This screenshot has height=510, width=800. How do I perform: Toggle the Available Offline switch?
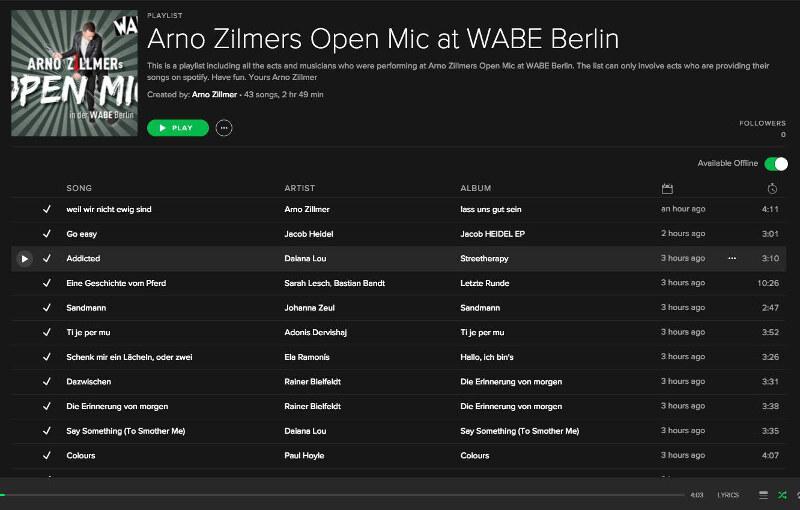coord(776,164)
